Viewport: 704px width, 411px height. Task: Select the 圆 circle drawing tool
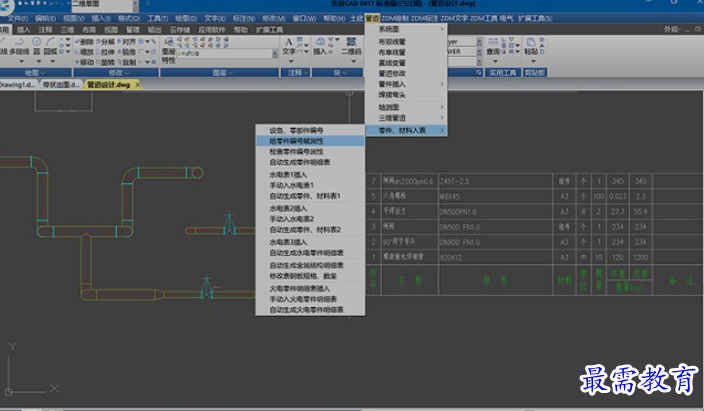click(37, 46)
